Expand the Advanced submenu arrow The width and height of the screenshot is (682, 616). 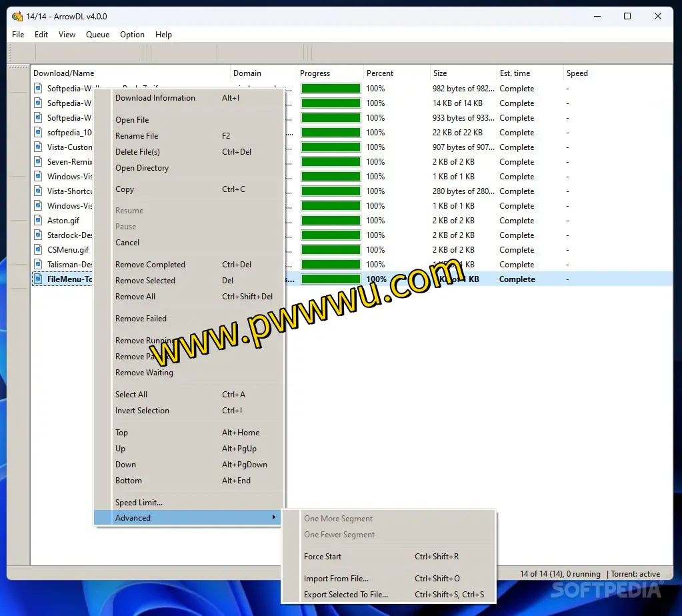[273, 518]
